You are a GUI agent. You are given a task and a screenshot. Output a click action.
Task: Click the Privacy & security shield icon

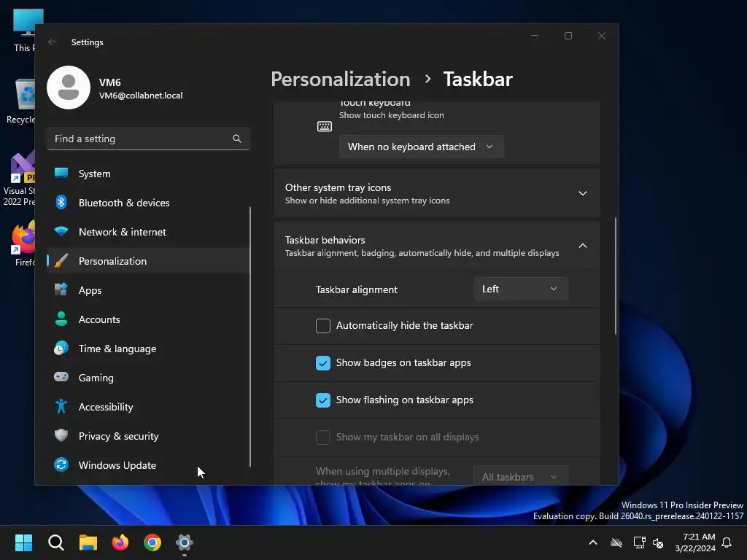pyautogui.click(x=61, y=435)
